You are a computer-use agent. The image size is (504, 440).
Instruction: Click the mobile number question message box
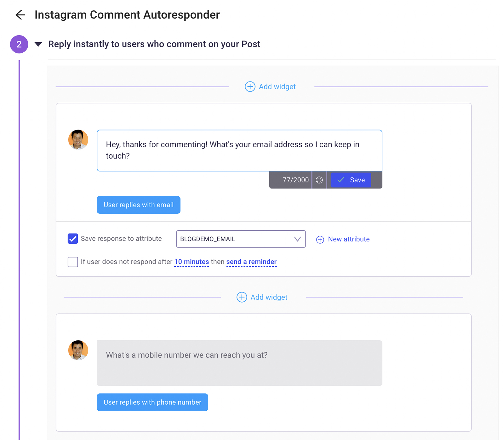[239, 363]
